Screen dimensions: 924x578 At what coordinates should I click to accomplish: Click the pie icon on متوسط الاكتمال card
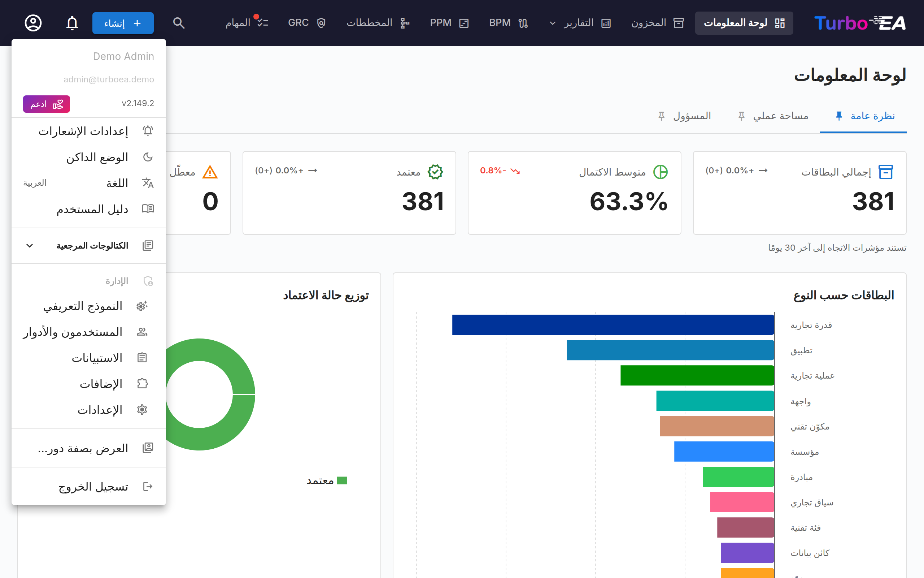661,172
